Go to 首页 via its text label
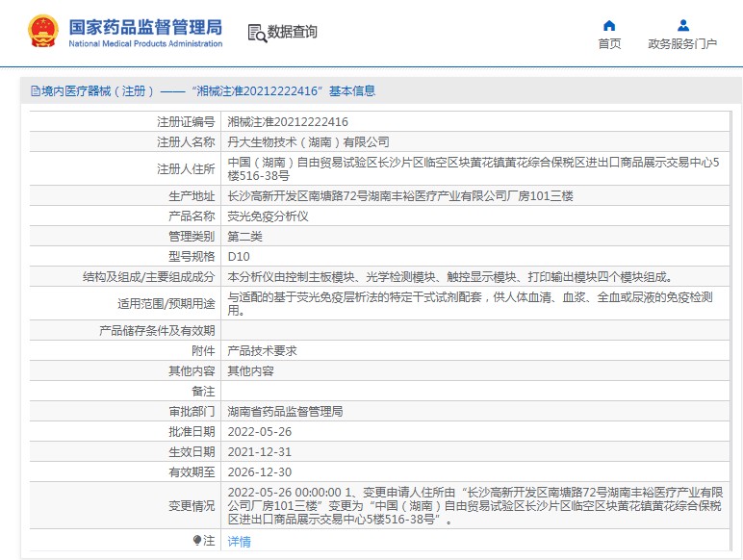Image resolution: width=743 pixels, height=560 pixels. coord(609,44)
